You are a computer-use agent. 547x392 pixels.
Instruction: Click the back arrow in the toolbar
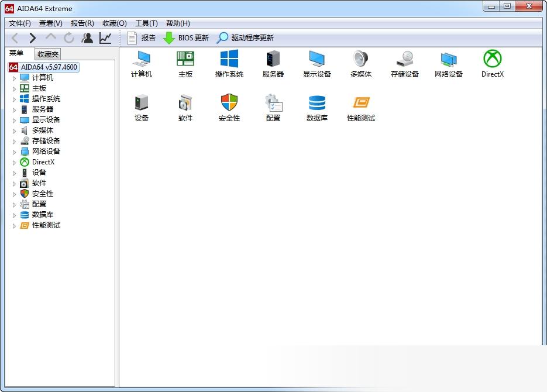15,37
